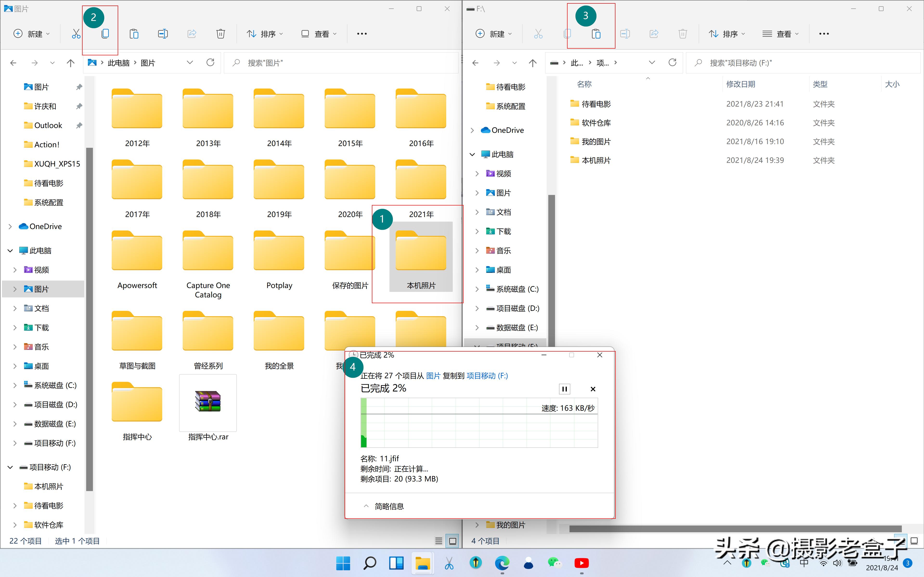Click the Paste icon in the right window toolbar
This screenshot has height=577, width=924.
point(596,34)
